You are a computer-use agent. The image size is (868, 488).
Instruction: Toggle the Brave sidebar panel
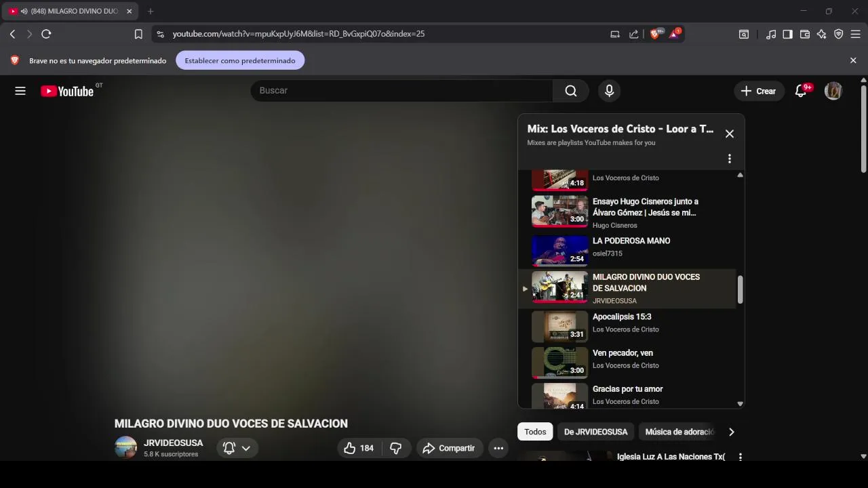point(787,34)
